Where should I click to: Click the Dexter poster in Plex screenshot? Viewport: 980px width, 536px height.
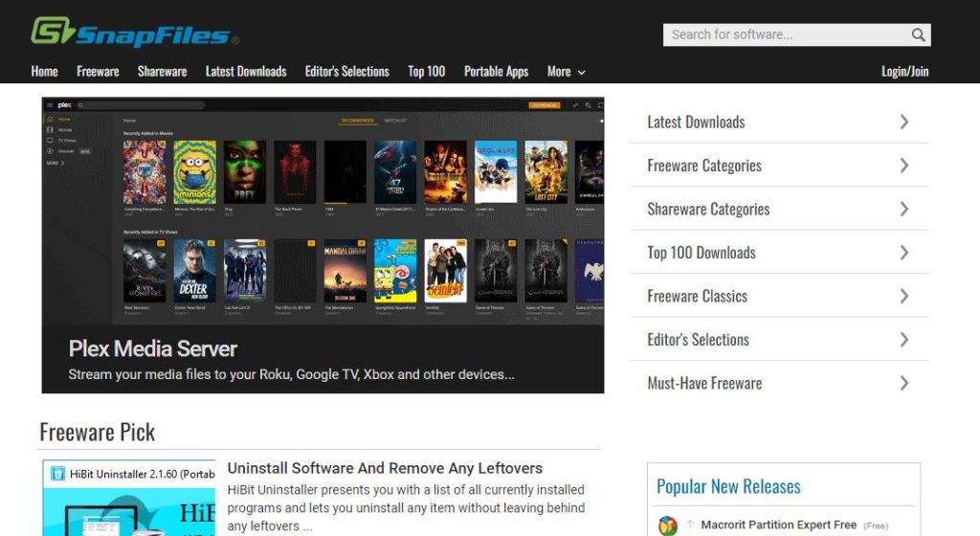pos(194,271)
